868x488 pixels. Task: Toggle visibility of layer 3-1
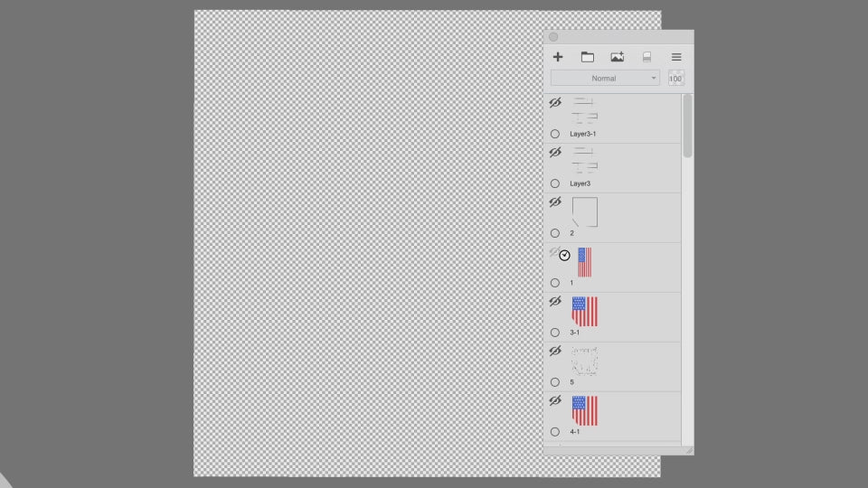(x=555, y=302)
